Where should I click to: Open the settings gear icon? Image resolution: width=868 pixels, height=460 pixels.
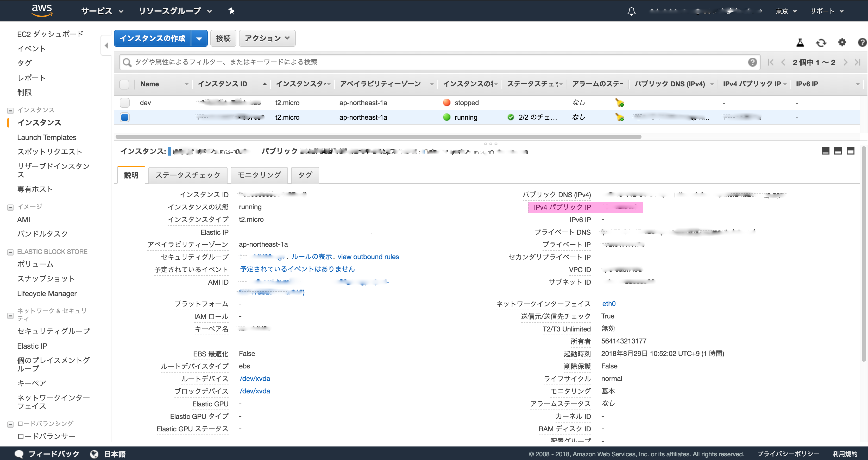pyautogui.click(x=842, y=42)
